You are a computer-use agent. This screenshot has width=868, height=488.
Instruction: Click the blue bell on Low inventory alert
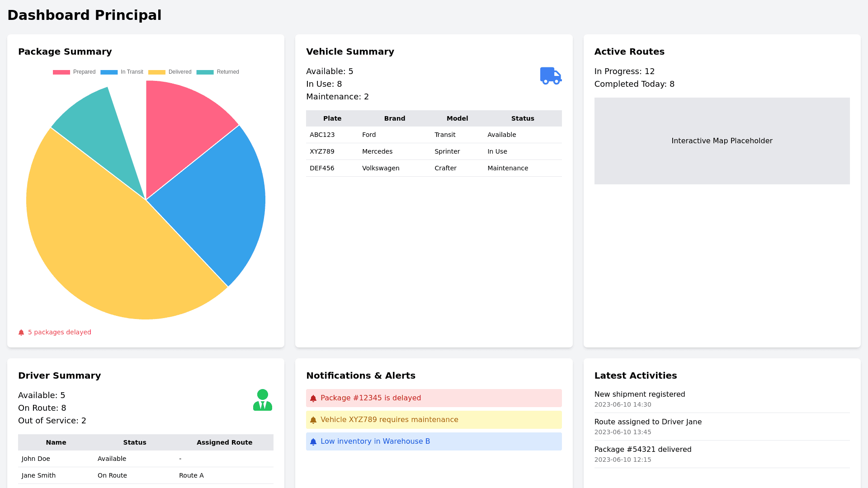tap(313, 442)
